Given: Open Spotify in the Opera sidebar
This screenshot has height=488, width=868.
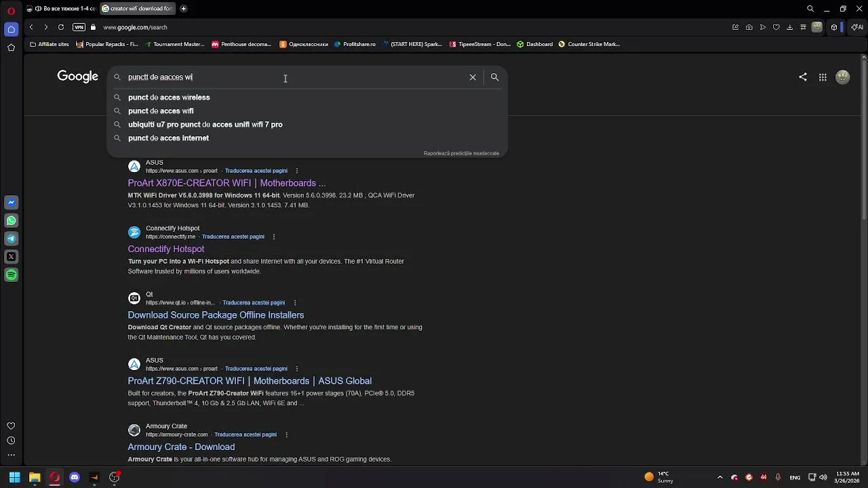Looking at the screenshot, I should tap(11, 275).
